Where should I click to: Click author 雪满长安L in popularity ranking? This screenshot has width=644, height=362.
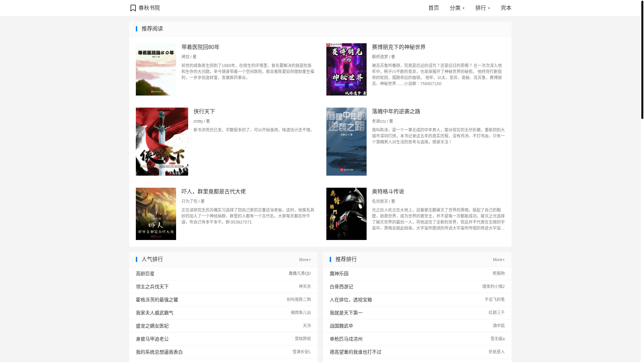[302, 352]
